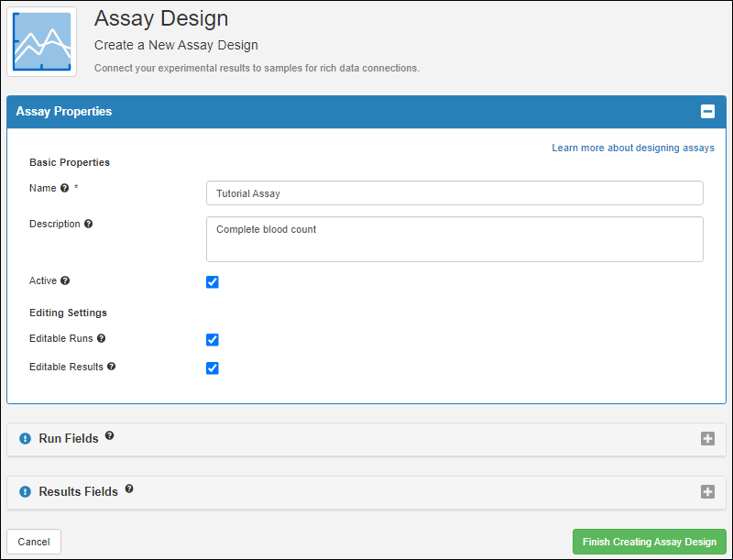Expand the Run Fields section
Screen dimensions: 733x560
click(707, 439)
